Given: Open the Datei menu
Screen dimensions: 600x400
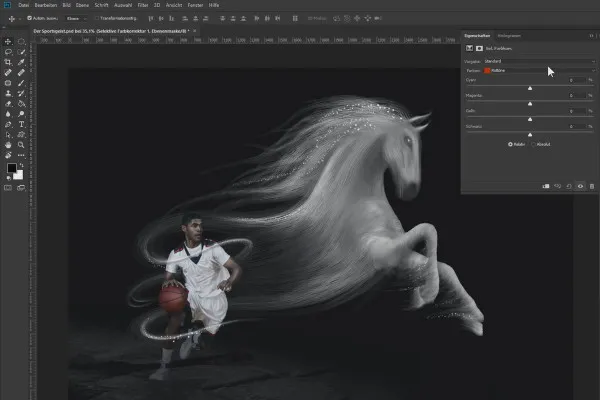Looking at the screenshot, I should (23, 5).
